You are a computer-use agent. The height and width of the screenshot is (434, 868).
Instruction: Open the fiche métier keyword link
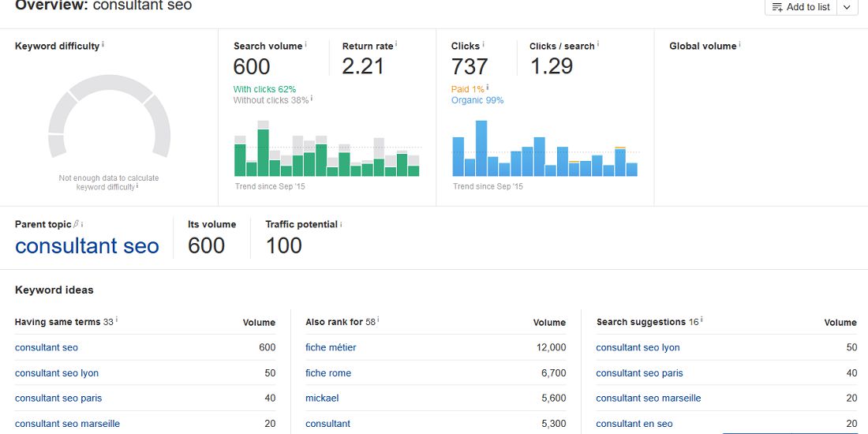pyautogui.click(x=331, y=348)
